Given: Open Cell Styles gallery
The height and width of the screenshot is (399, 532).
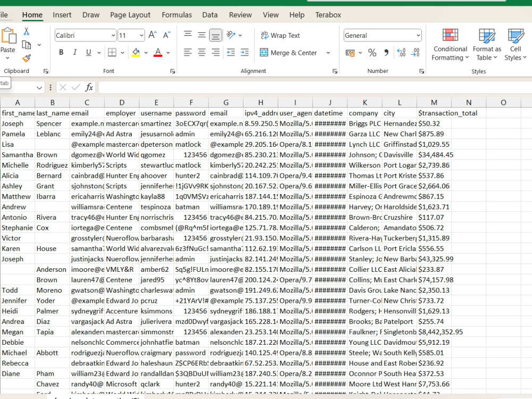Looking at the screenshot, I should 516,45.
